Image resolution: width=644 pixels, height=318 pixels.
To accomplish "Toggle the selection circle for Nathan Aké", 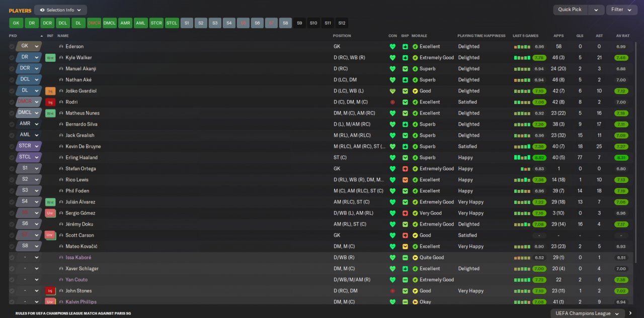I will coord(12,80).
